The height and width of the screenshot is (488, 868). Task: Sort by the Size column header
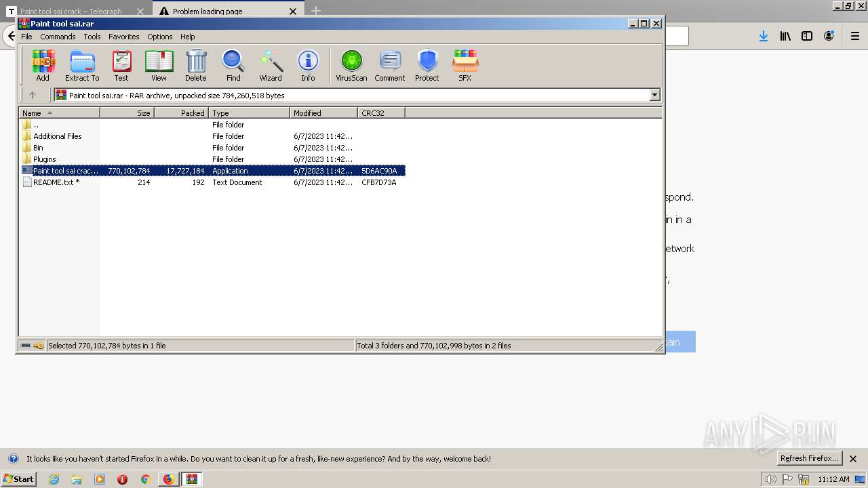pyautogui.click(x=127, y=113)
